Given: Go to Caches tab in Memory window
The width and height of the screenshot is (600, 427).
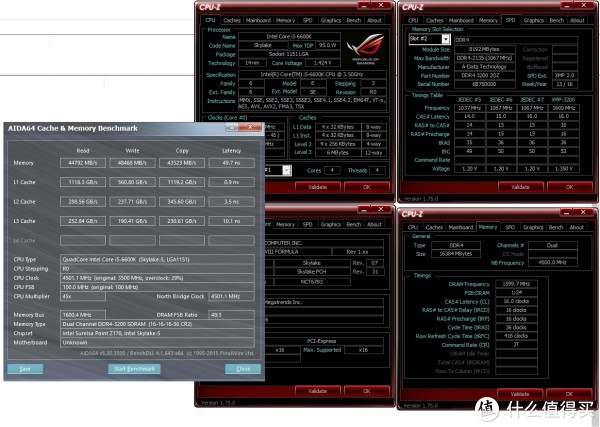Looking at the screenshot, I should click(x=434, y=227).
